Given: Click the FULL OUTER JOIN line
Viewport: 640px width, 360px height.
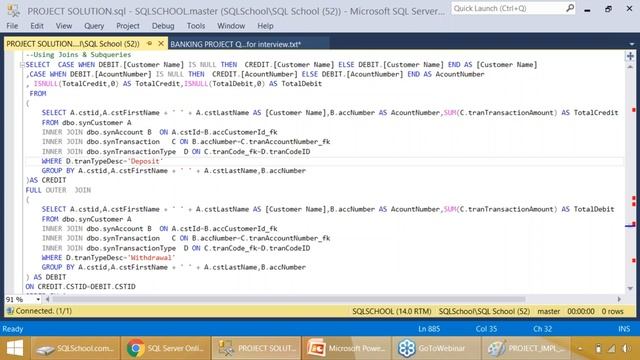Looking at the screenshot, I should (x=58, y=190).
